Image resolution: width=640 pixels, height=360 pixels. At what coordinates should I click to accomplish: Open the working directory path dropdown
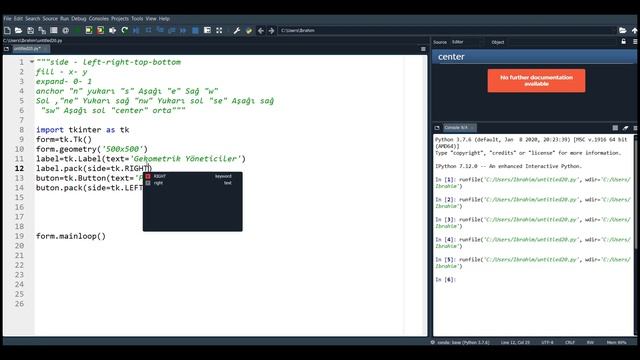(447, 31)
